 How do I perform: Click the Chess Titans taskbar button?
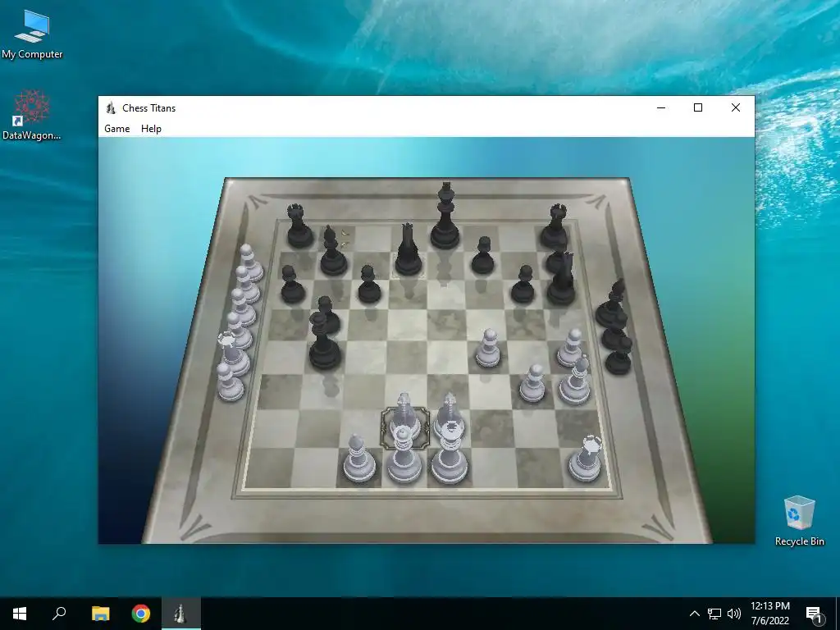tap(181, 614)
